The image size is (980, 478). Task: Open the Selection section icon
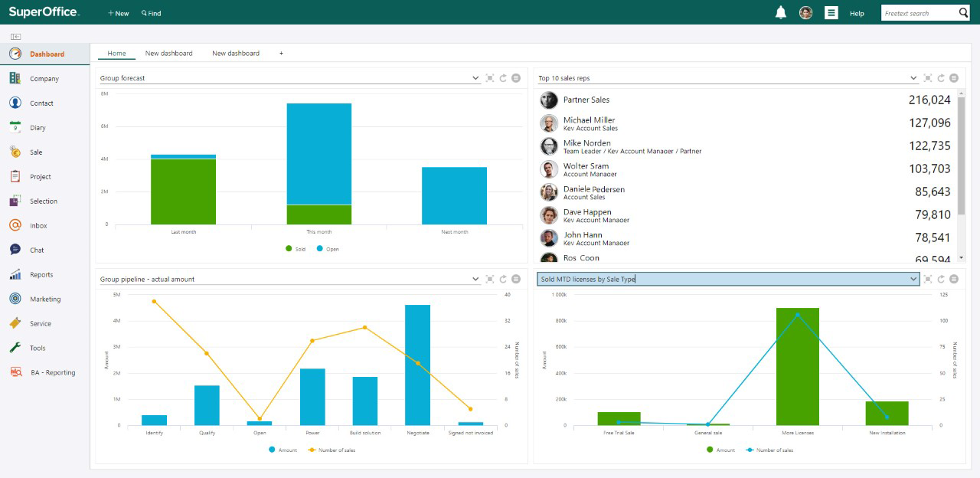(15, 201)
